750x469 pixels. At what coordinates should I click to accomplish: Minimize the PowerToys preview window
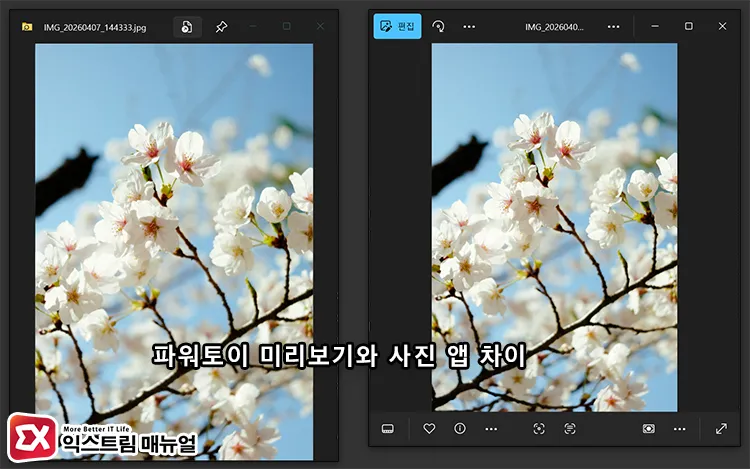253,26
